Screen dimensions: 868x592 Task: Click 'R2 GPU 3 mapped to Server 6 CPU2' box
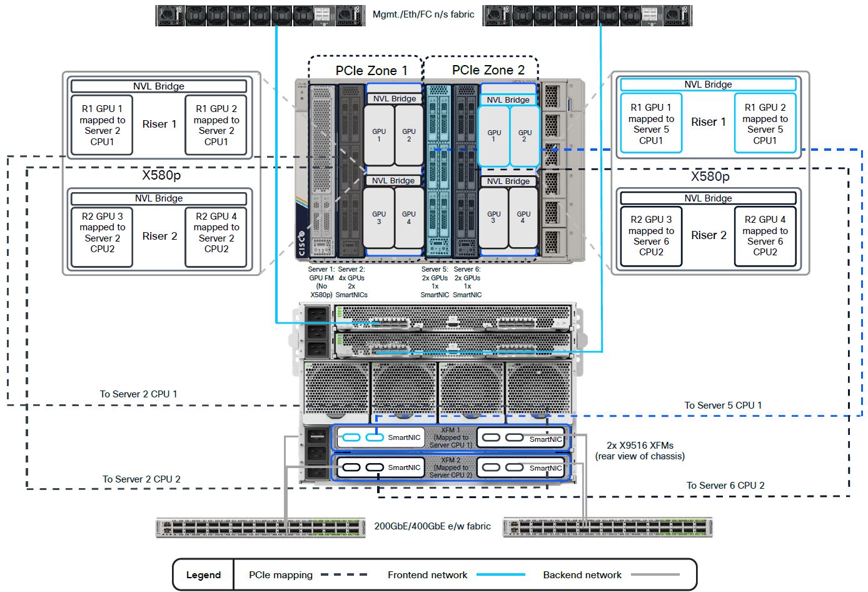coord(651,236)
